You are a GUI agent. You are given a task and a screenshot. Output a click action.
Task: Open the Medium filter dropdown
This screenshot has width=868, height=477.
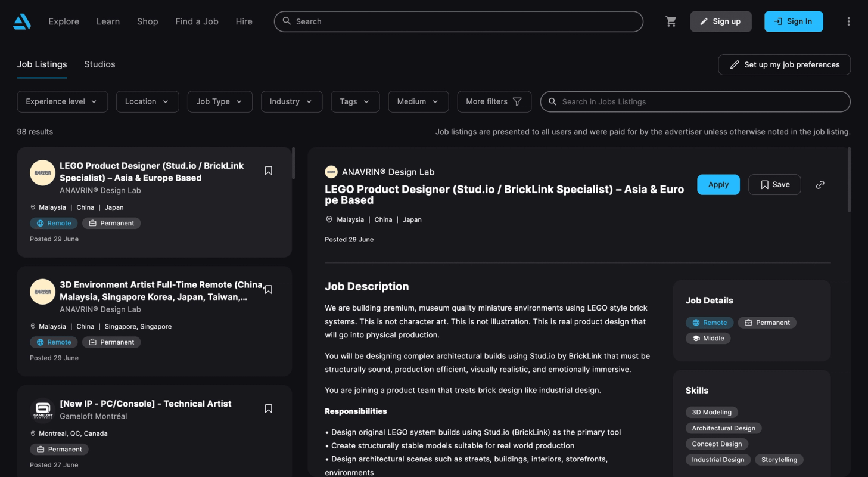(x=418, y=101)
